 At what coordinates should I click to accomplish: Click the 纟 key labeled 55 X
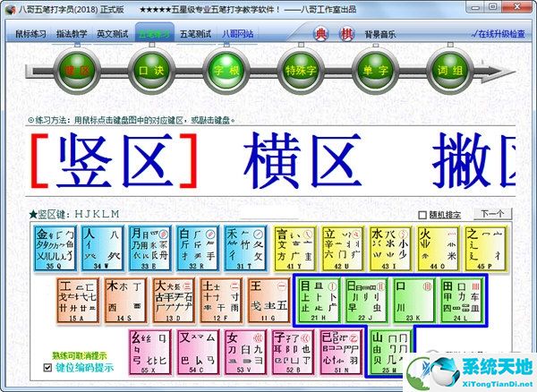coord(149,353)
